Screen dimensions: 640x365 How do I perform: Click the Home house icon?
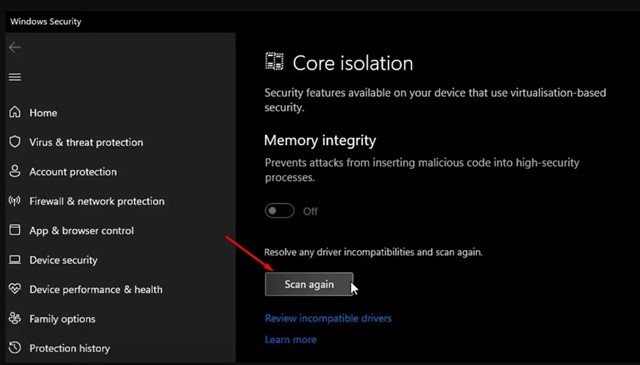(x=15, y=112)
